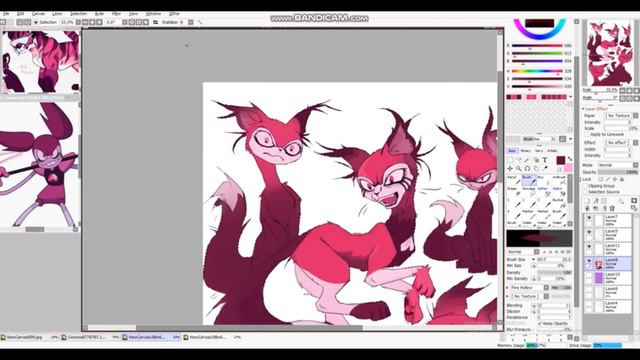Screen dimensions: 640x360
Task: Create a new layer folder
Action: point(604,201)
